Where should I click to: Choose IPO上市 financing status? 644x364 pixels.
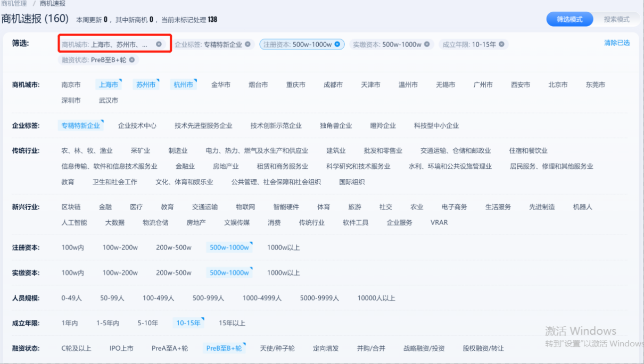click(121, 349)
